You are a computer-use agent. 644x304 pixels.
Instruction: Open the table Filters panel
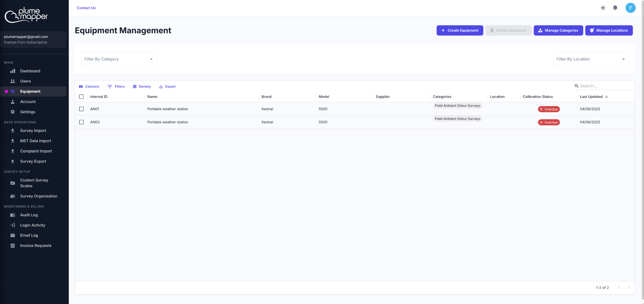(116, 86)
